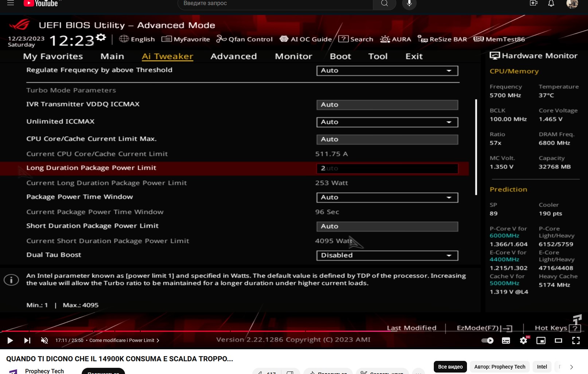This screenshot has height=374, width=588.
Task: Expand the Unlimited ICCMAX dropdown
Action: (x=387, y=122)
